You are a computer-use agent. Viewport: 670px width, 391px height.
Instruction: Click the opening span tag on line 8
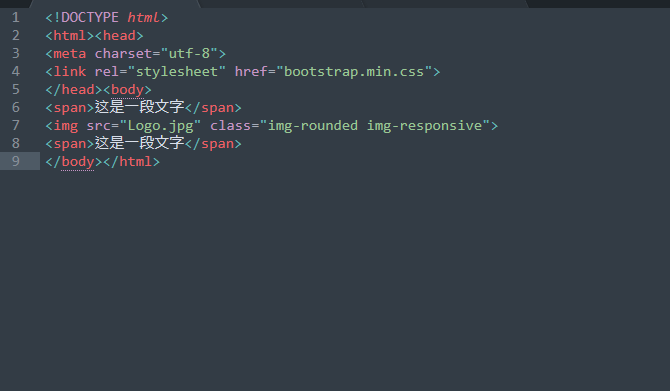tap(70, 144)
